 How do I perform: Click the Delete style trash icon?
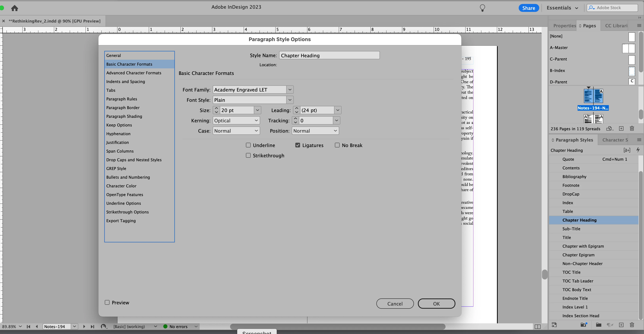coord(632,325)
